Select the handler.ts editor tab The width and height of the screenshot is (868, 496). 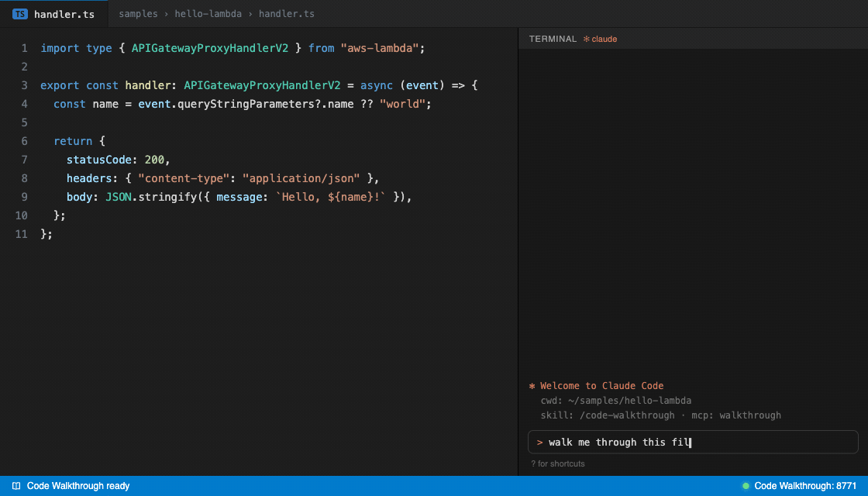tap(54, 14)
